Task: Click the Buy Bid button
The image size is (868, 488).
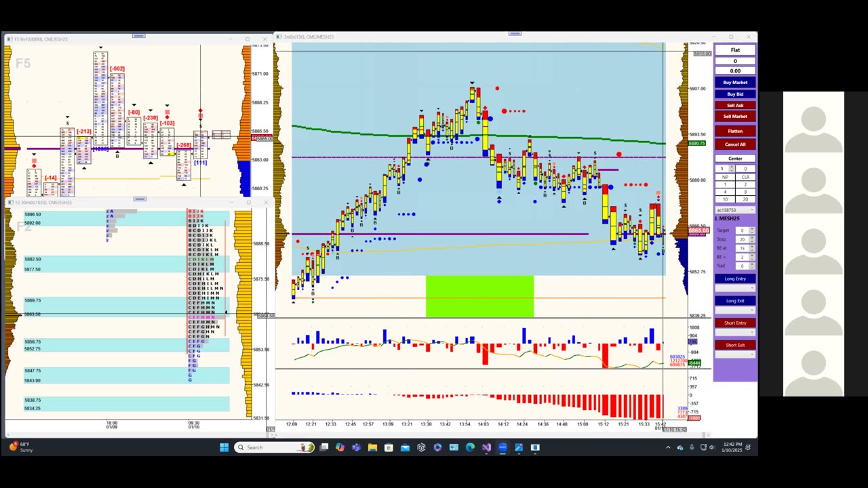Action: coord(735,94)
